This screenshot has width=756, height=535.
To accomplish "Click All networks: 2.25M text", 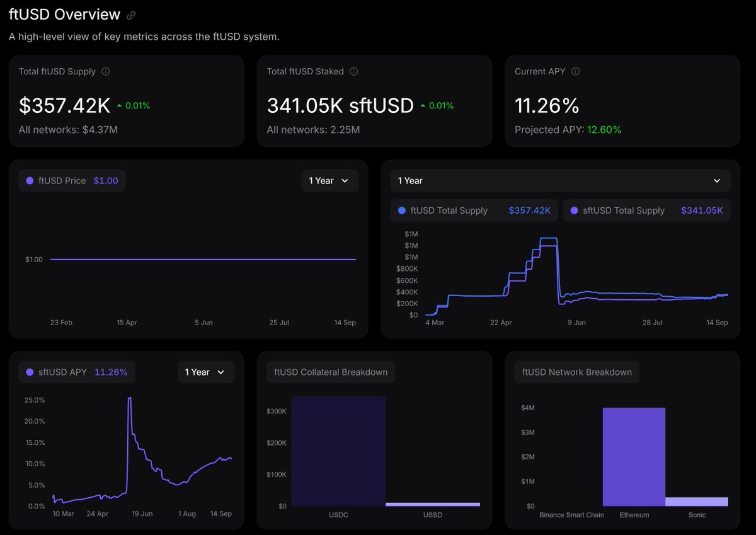I will [x=314, y=130].
